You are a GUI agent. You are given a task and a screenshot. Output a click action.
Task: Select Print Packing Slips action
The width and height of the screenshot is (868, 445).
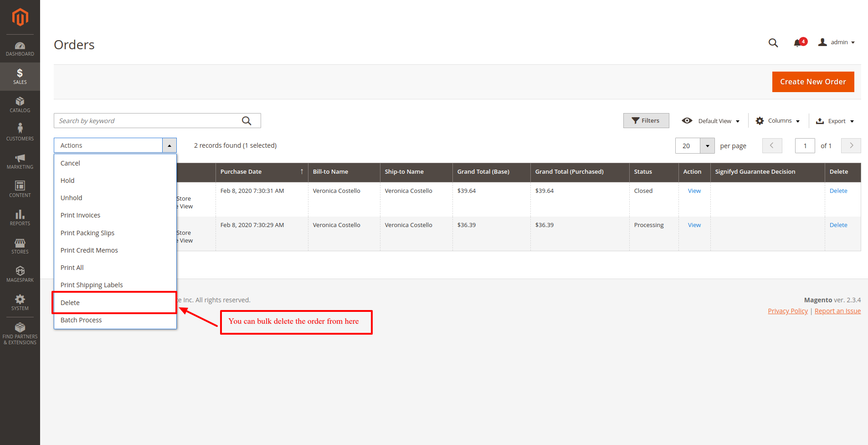[115, 233]
